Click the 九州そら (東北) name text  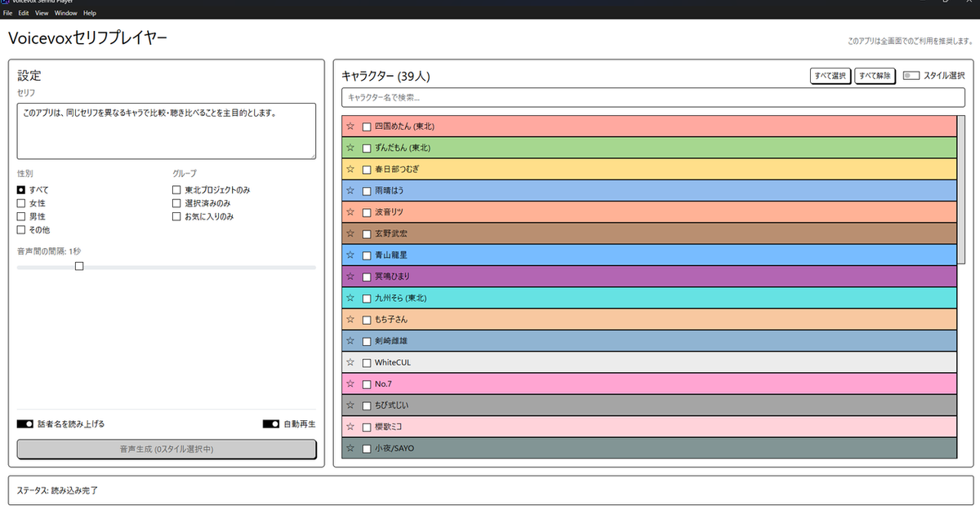coord(401,298)
